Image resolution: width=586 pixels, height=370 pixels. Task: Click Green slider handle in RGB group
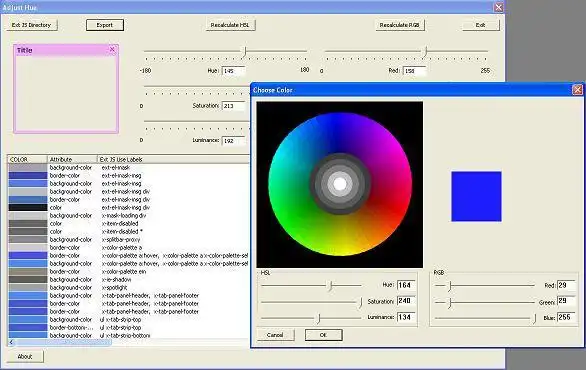click(450, 302)
